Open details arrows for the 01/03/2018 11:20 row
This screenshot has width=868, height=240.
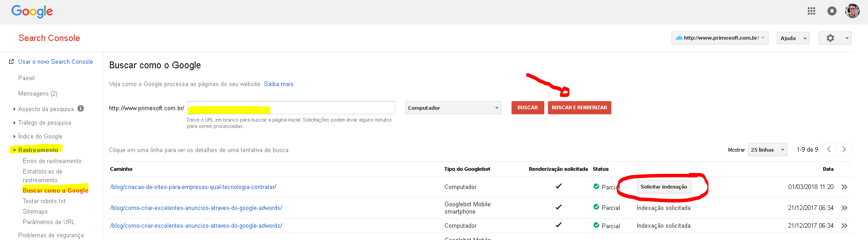(844, 187)
